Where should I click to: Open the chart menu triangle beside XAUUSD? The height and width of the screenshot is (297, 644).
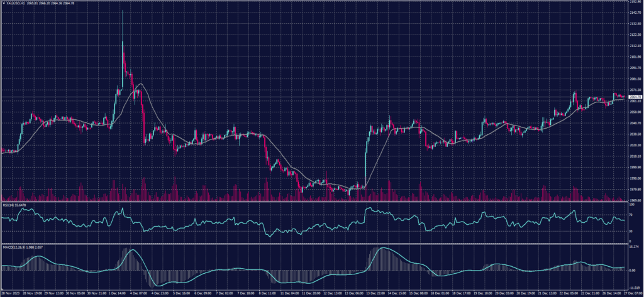point(3,3)
